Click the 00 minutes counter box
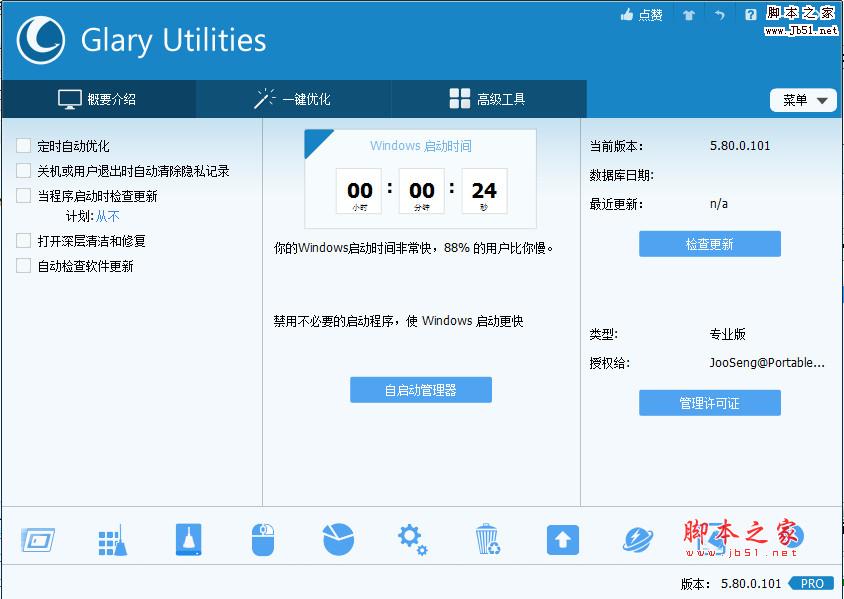 click(421, 191)
